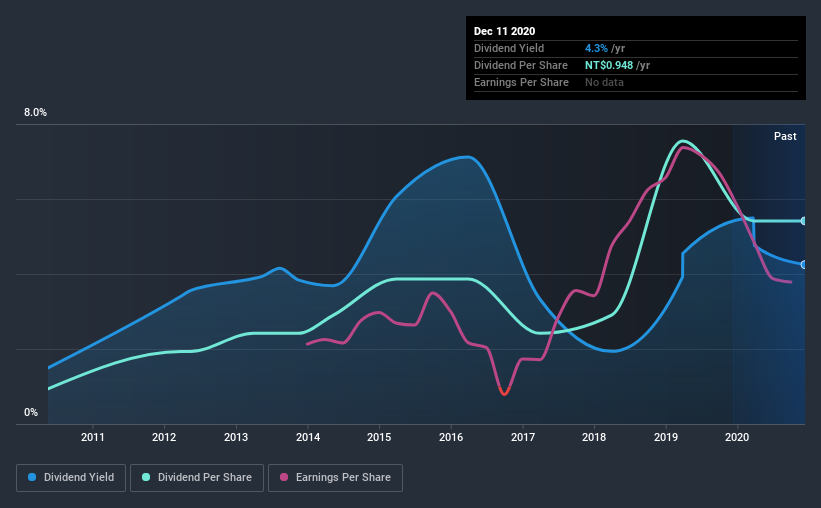821x508 pixels.
Task: Click the 2020 x-axis label
Action: coord(737,437)
